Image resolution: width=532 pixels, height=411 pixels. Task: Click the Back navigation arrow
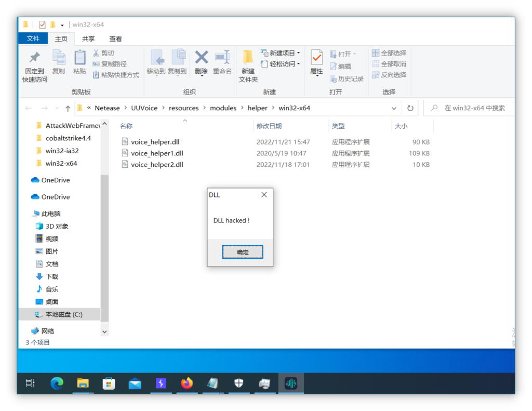(x=29, y=108)
